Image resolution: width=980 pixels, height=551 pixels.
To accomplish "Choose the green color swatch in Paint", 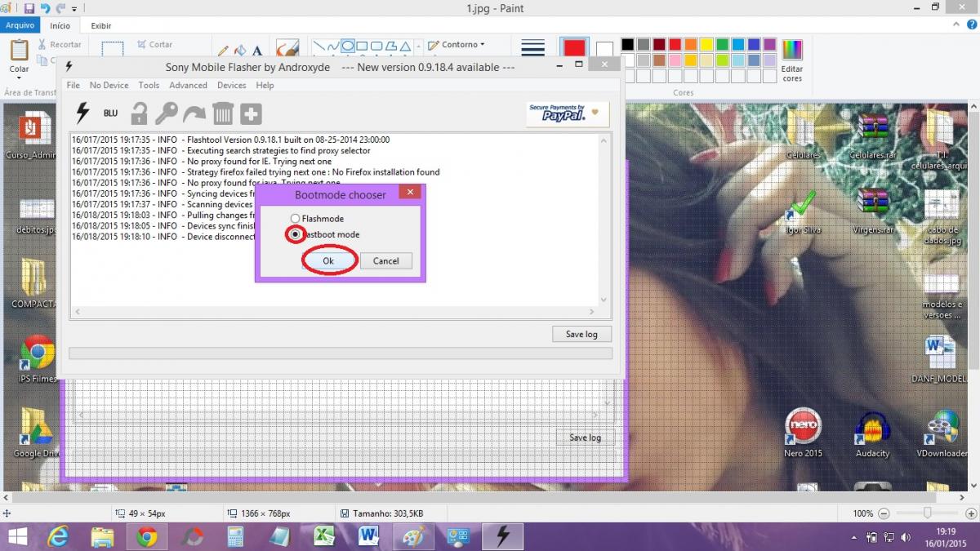I will [721, 44].
